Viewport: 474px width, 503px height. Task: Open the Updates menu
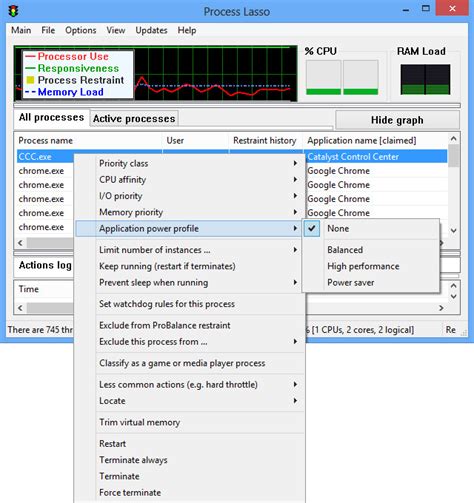pyautogui.click(x=151, y=30)
